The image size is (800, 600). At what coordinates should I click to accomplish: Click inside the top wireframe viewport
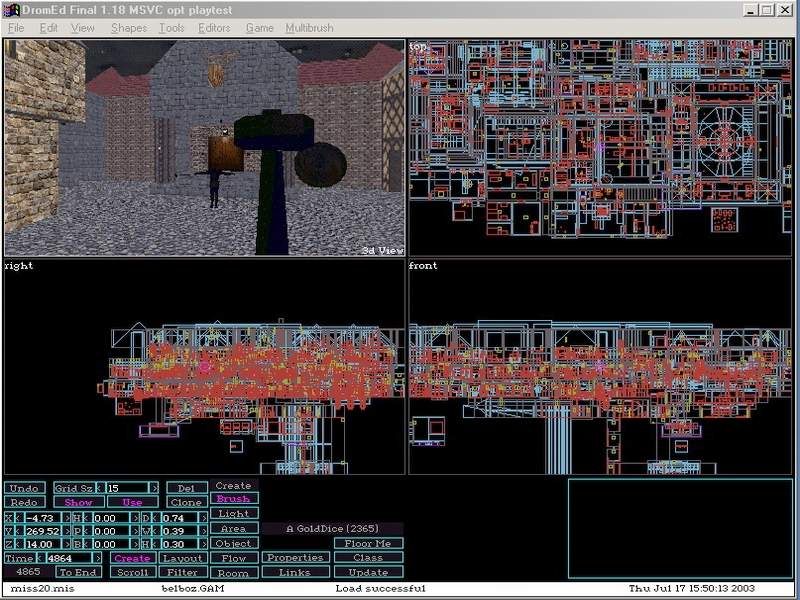[x=601, y=147]
